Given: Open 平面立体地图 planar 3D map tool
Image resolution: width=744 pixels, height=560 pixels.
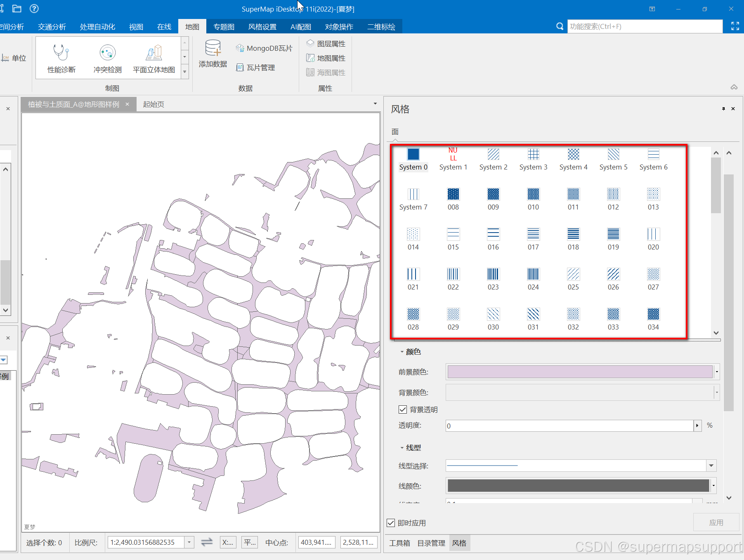Looking at the screenshot, I should pyautogui.click(x=154, y=58).
